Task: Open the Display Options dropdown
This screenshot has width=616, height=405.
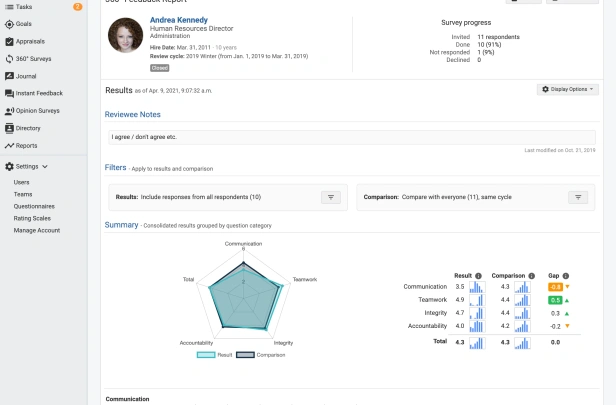Action: click(x=568, y=90)
